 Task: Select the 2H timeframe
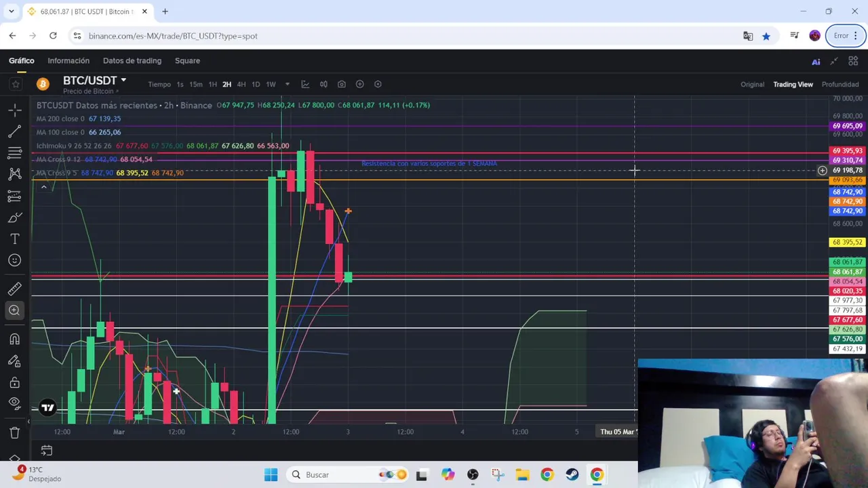click(226, 84)
